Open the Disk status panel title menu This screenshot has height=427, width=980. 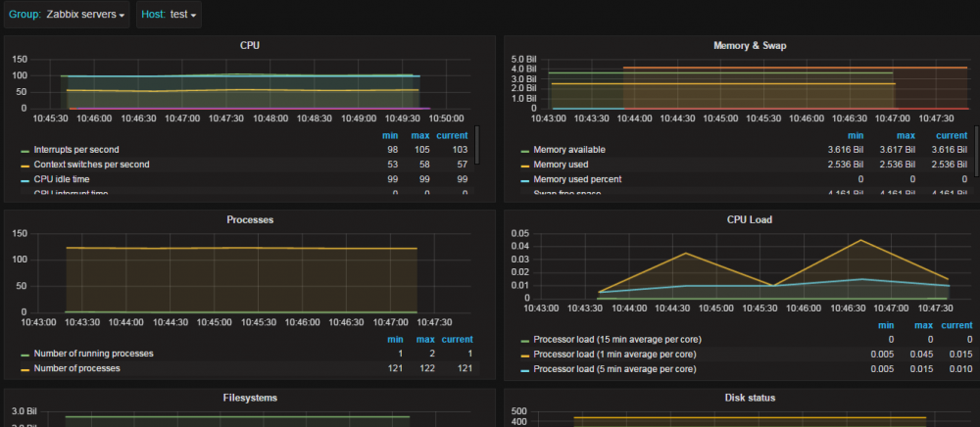click(x=750, y=398)
